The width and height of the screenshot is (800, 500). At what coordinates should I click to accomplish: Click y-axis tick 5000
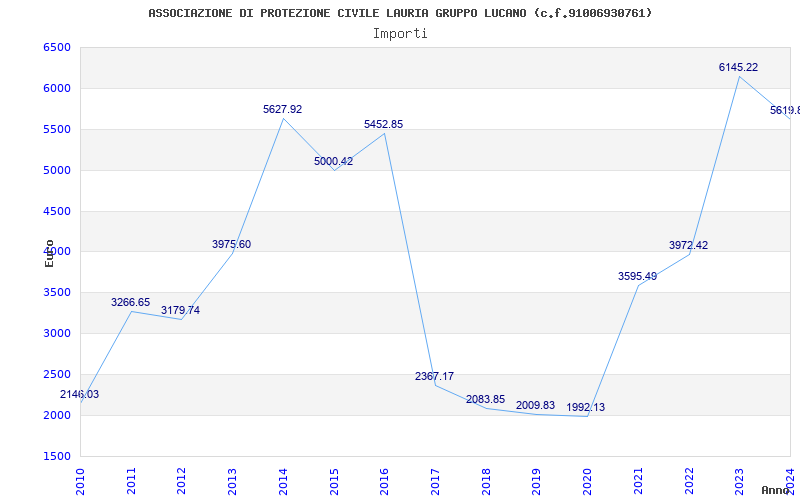tap(57, 170)
